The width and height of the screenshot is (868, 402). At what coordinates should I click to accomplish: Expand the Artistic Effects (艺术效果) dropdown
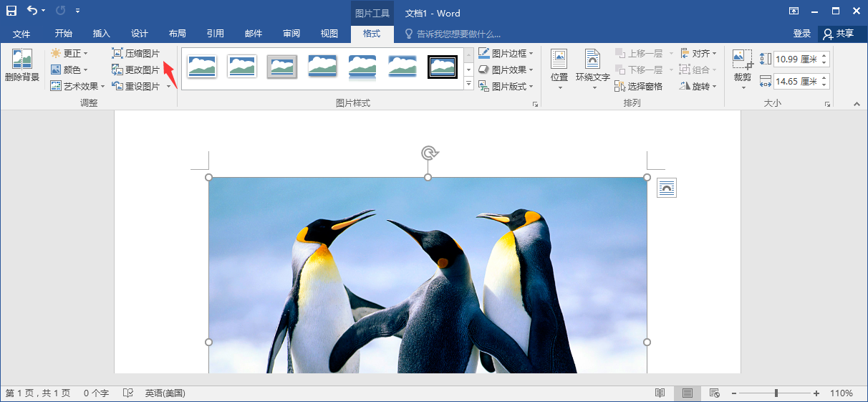pyautogui.click(x=102, y=86)
